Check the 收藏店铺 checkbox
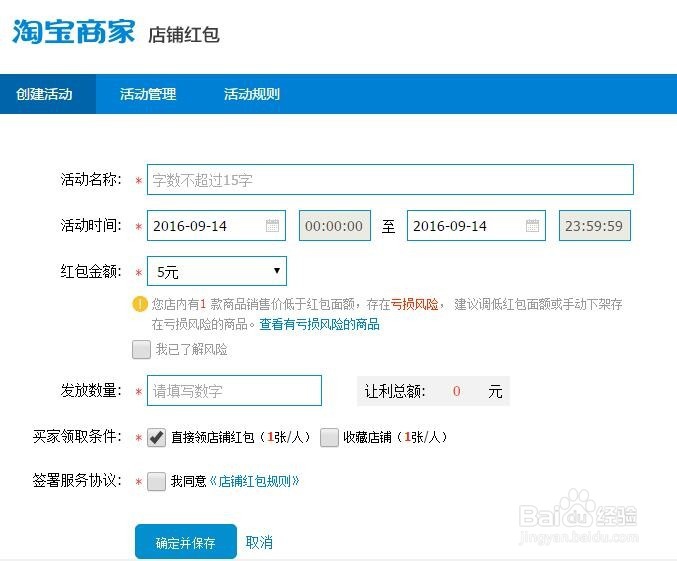 coord(329,437)
